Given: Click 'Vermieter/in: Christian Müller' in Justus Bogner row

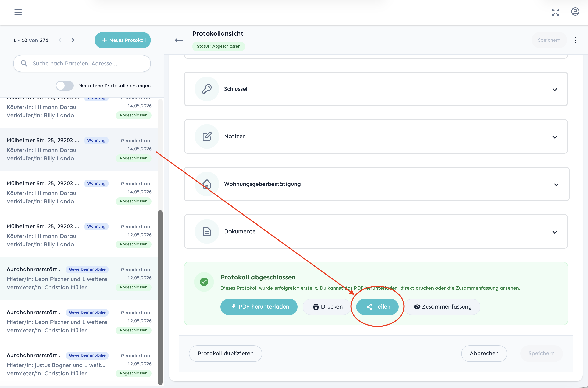Looking at the screenshot, I should tap(47, 373).
